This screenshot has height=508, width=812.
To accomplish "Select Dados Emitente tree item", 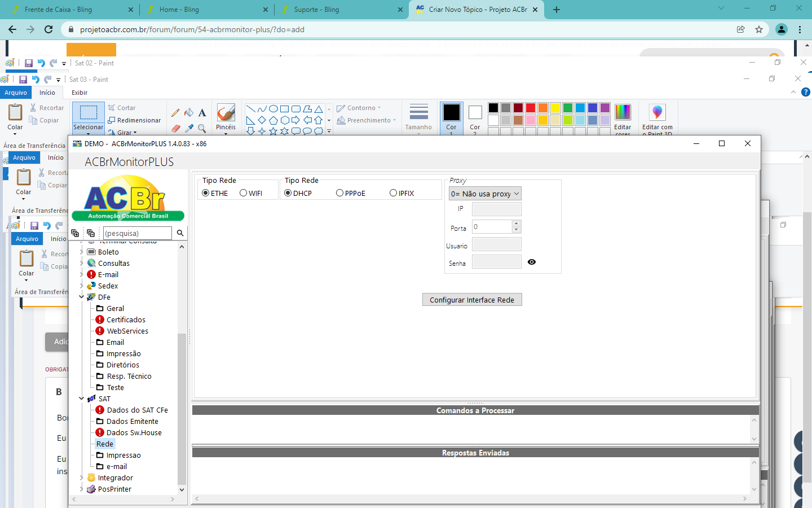I will click(x=132, y=421).
